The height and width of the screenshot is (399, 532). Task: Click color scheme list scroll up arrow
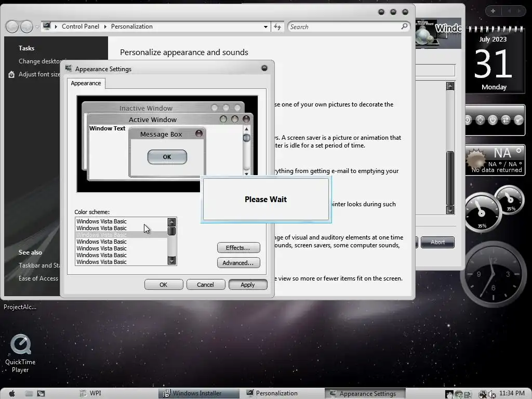[171, 222]
